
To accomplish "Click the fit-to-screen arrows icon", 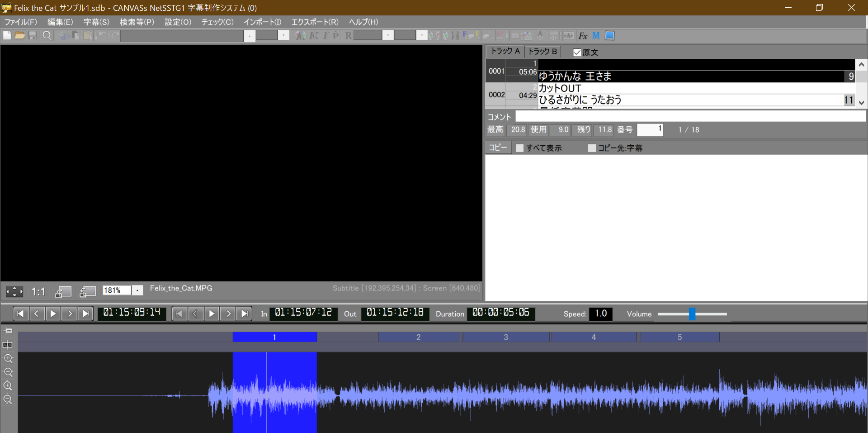I will [x=14, y=292].
